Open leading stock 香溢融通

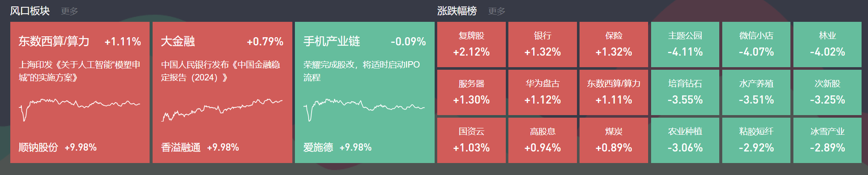coord(181,148)
